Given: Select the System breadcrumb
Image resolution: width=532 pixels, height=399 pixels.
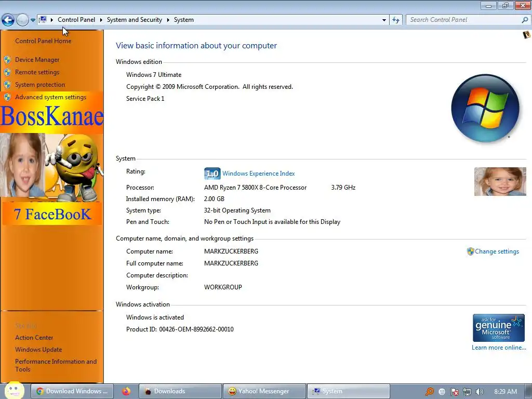Looking at the screenshot, I should coord(184,20).
